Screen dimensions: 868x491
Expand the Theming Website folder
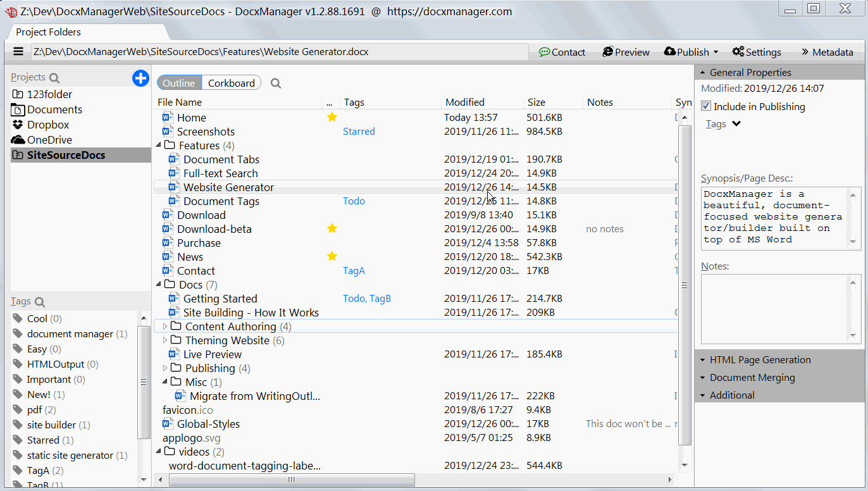pyautogui.click(x=165, y=340)
